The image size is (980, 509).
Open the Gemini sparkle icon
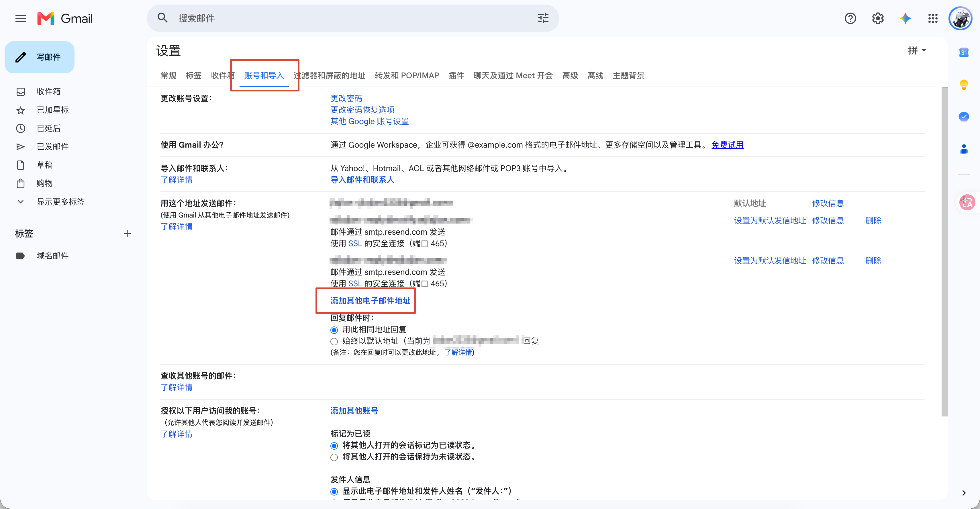click(905, 18)
